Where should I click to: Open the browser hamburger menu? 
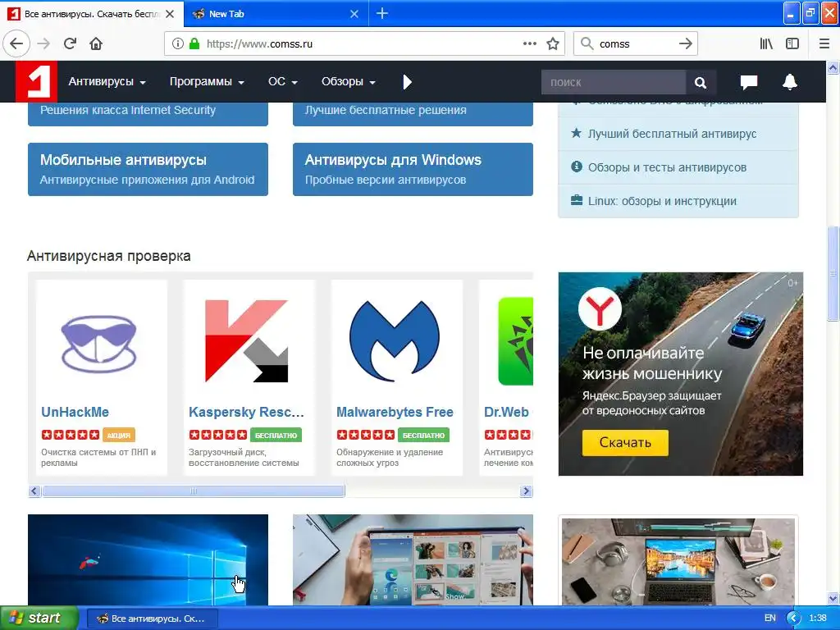tap(824, 44)
